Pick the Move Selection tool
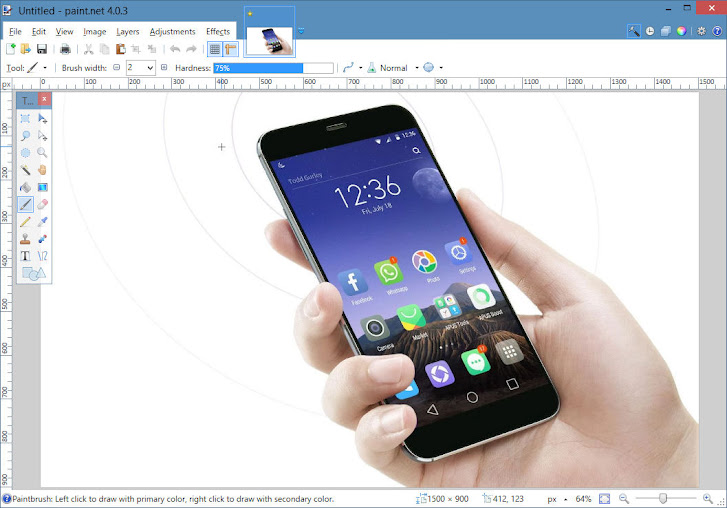This screenshot has width=727, height=508. point(42,136)
